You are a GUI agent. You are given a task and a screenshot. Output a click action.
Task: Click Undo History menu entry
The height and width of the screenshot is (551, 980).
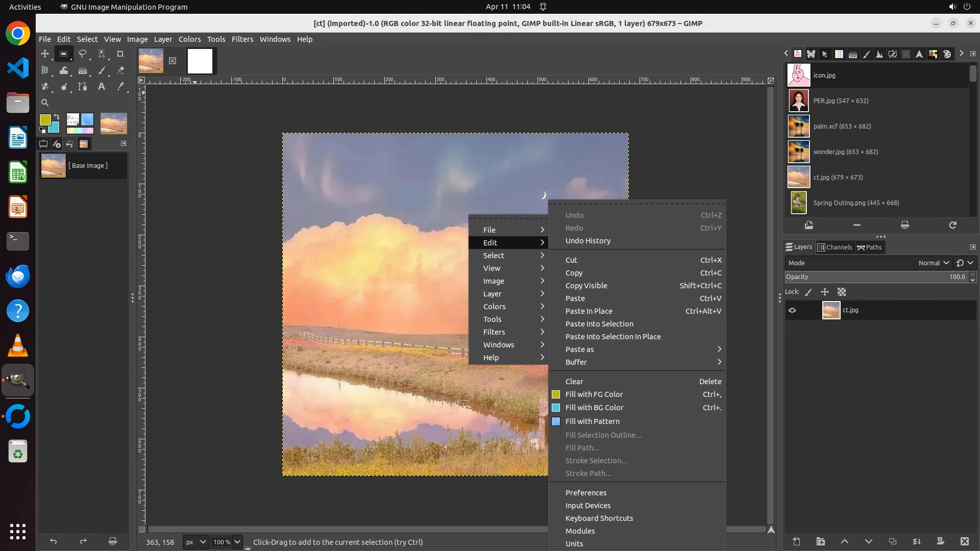(587, 241)
